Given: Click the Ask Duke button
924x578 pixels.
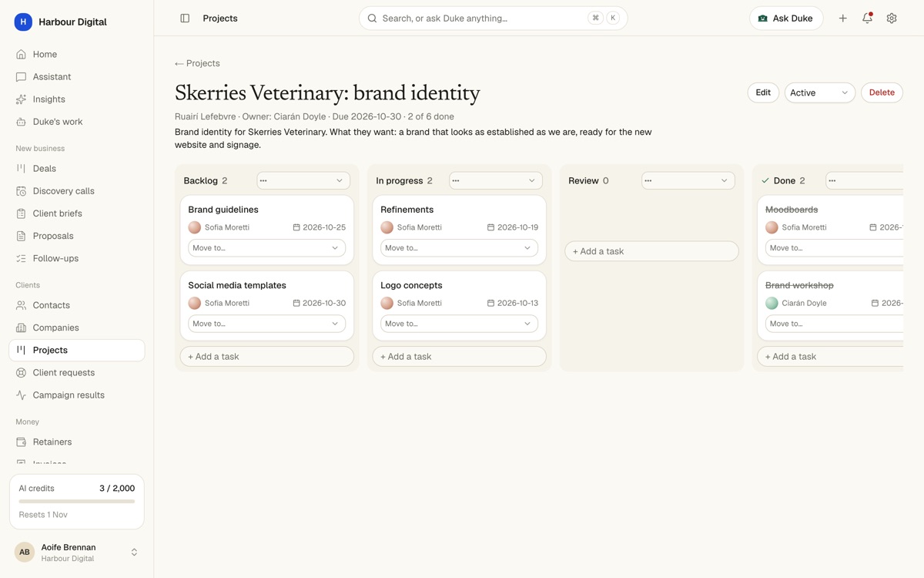Looking at the screenshot, I should [x=786, y=18].
